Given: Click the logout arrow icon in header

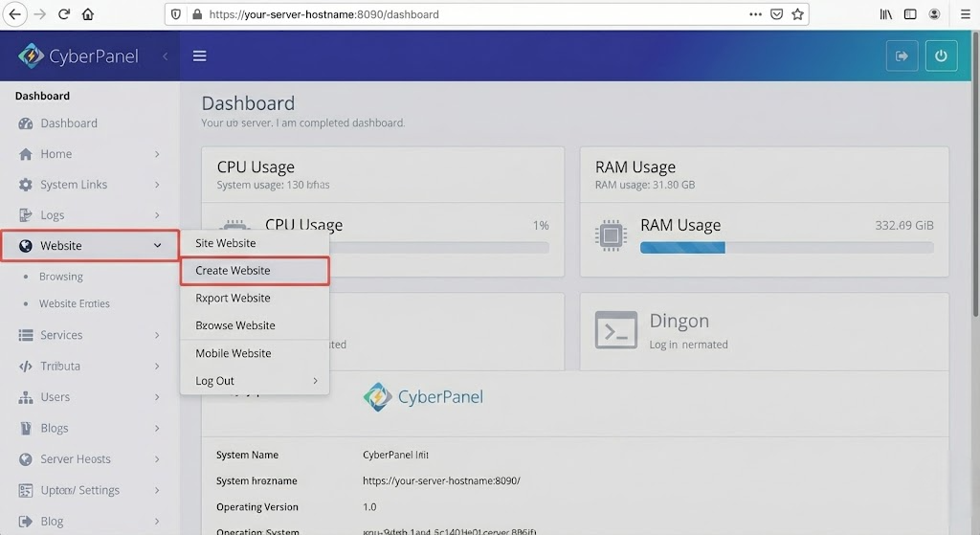Looking at the screenshot, I should click(x=902, y=56).
